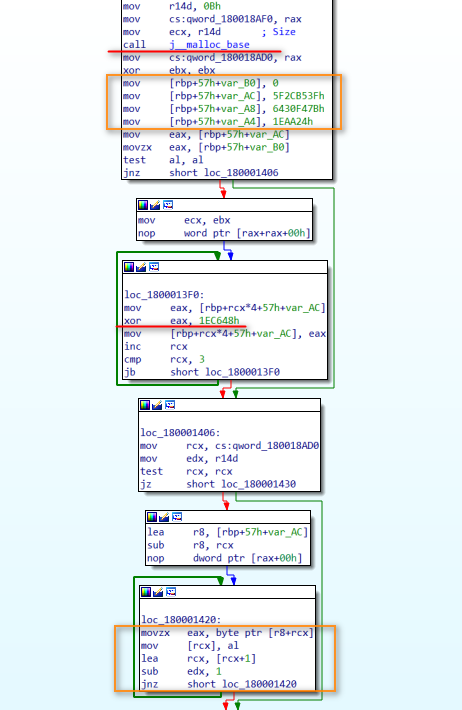Click 'lea r8, [rbp+57h+var_AC]' line
Screen dimensions: 462x710
tap(228, 532)
